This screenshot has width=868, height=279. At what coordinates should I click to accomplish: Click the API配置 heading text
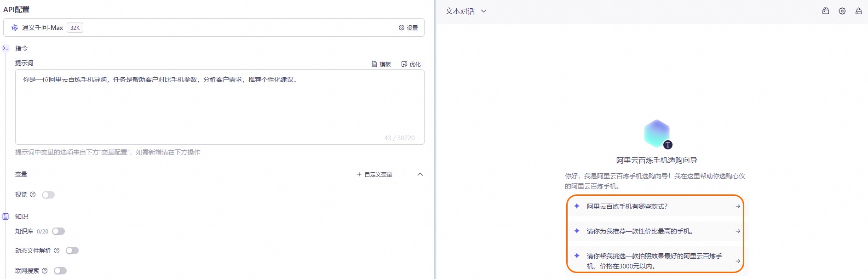pyautogui.click(x=17, y=9)
